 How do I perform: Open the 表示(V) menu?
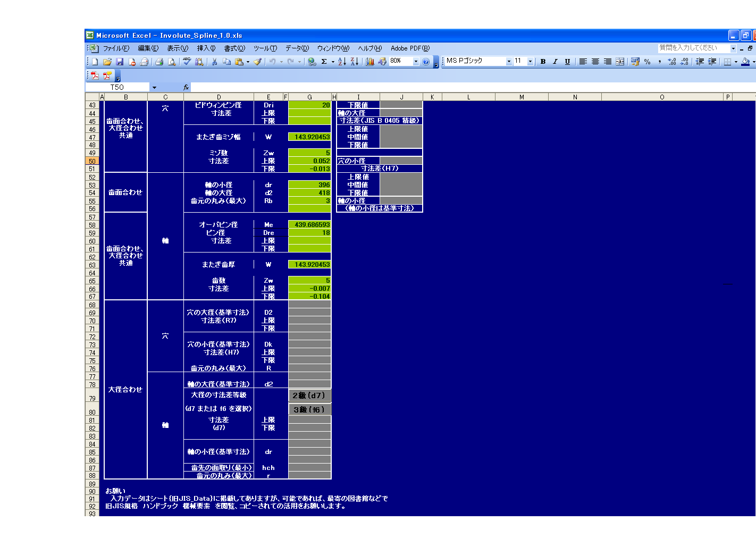click(x=178, y=48)
